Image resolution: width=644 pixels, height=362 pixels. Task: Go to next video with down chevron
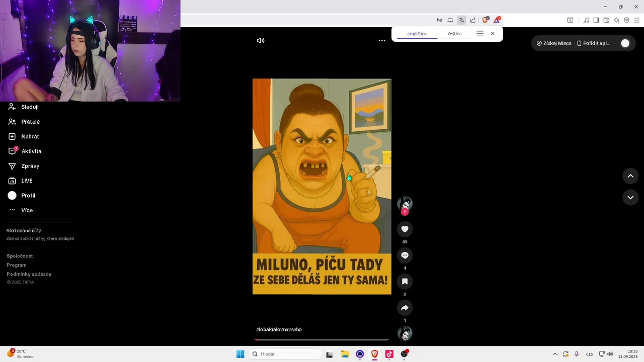tap(630, 198)
